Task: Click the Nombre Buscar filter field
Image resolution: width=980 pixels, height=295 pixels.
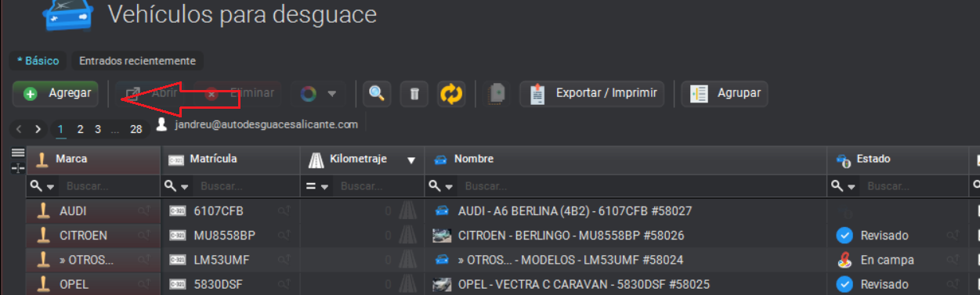Action: tap(643, 186)
